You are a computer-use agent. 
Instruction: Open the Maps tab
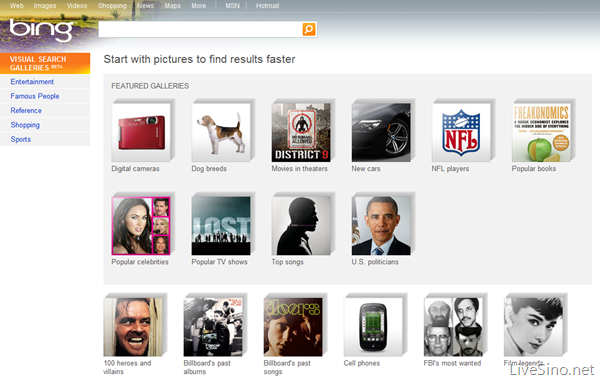point(173,6)
